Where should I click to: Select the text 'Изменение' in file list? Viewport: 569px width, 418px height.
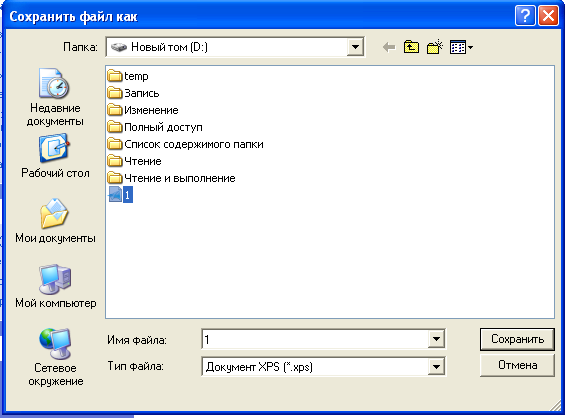click(x=151, y=110)
